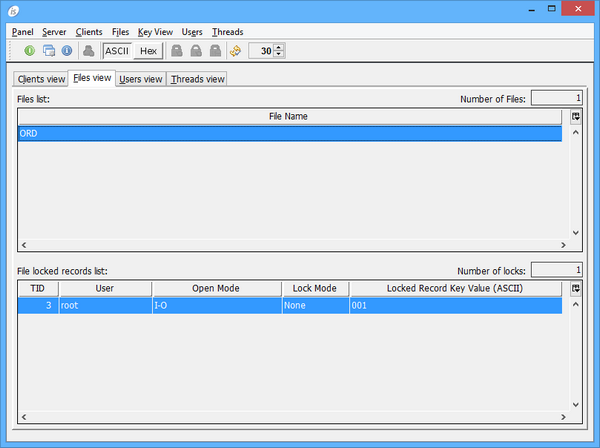Open locked records column chooser
Viewport: 600px width, 448px height.
(576, 288)
